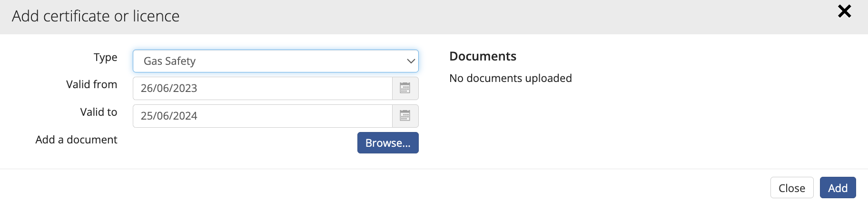Click the 25/06/2024 date text
868x203 pixels.
click(x=169, y=116)
